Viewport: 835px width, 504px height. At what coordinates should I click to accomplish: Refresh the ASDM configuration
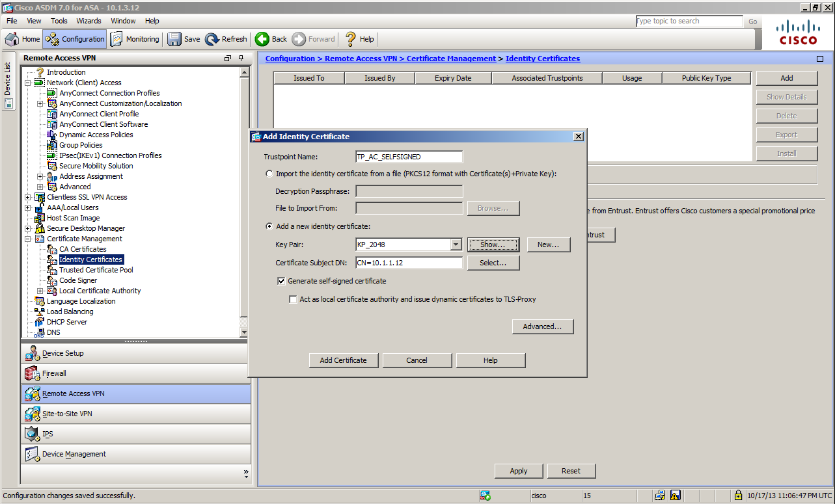[226, 39]
